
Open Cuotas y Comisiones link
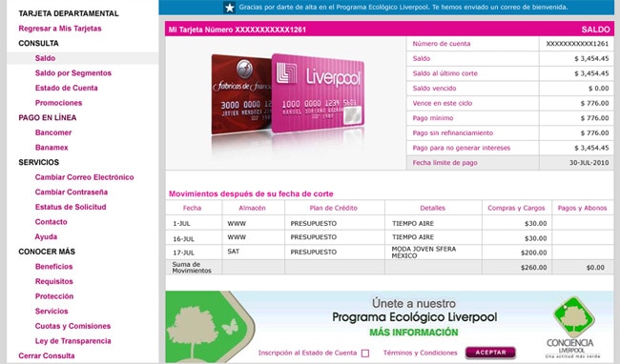(x=72, y=326)
